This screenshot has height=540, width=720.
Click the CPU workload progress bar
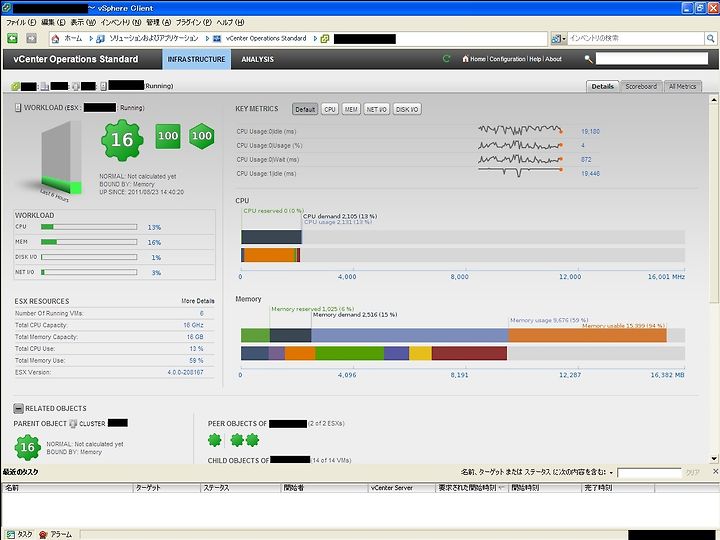click(x=89, y=227)
